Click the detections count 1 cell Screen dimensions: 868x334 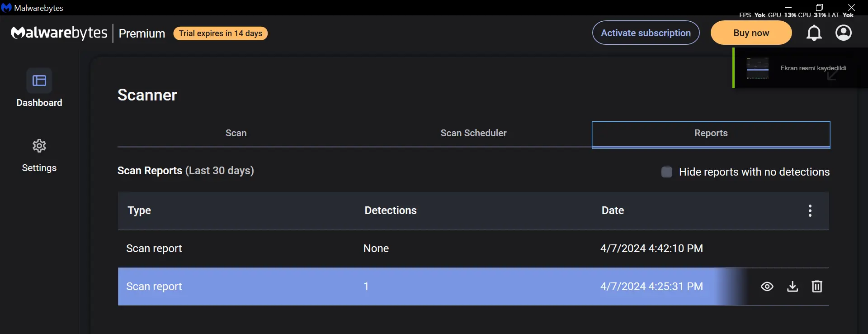coord(366,286)
